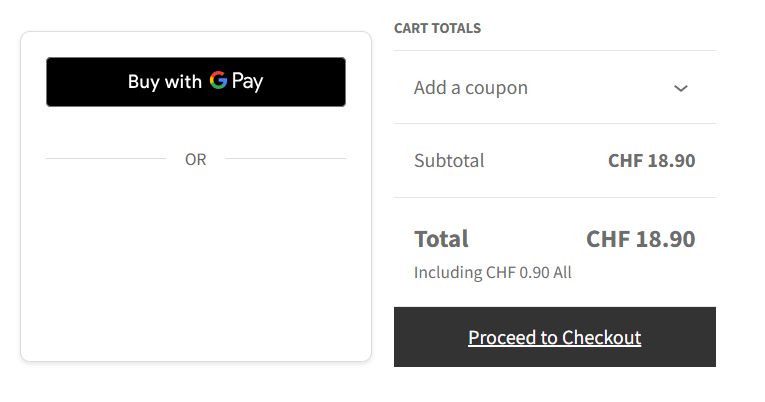The image size is (765, 402).
Task: Click the Including CHF 0.90 All tax note
Action: pos(492,272)
